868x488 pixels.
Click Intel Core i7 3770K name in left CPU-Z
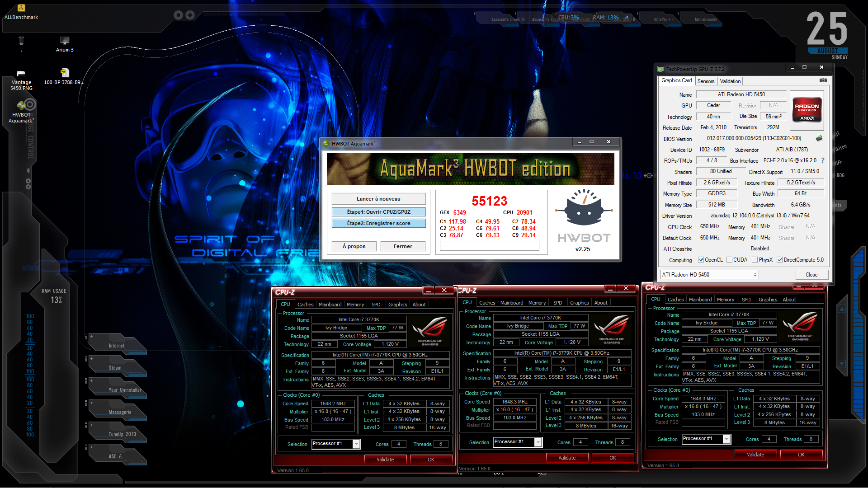359,319
